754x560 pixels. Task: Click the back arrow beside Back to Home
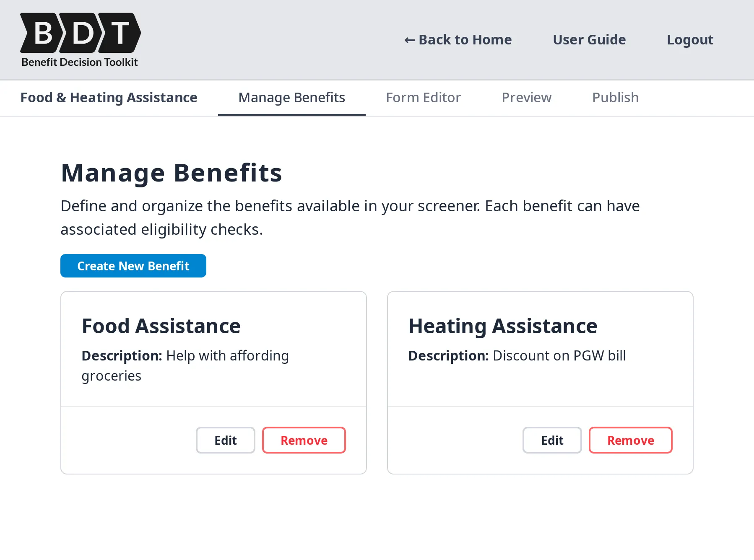409,39
